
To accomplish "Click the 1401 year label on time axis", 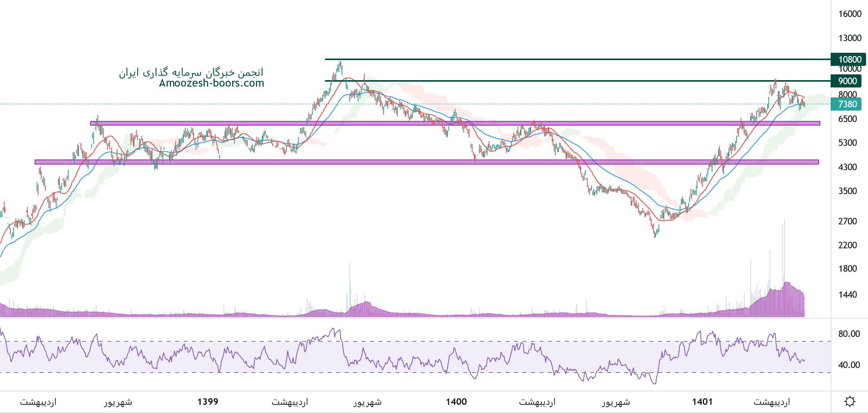I will pos(702,402).
